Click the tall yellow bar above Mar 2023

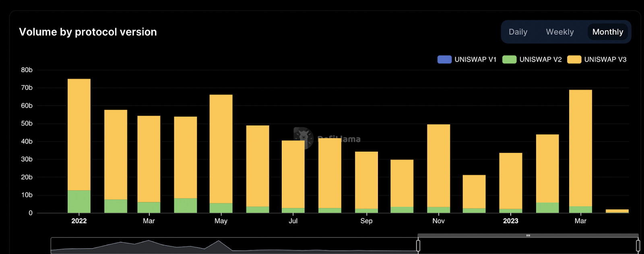click(580, 148)
